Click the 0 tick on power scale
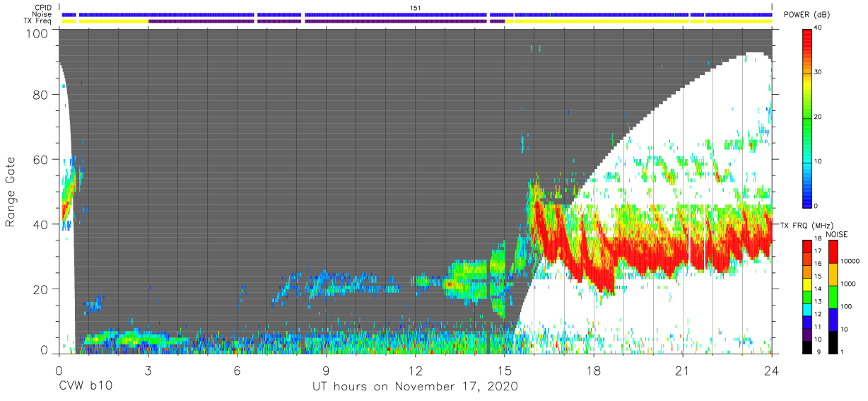Viewport: 868px width, 401px height. click(x=816, y=206)
